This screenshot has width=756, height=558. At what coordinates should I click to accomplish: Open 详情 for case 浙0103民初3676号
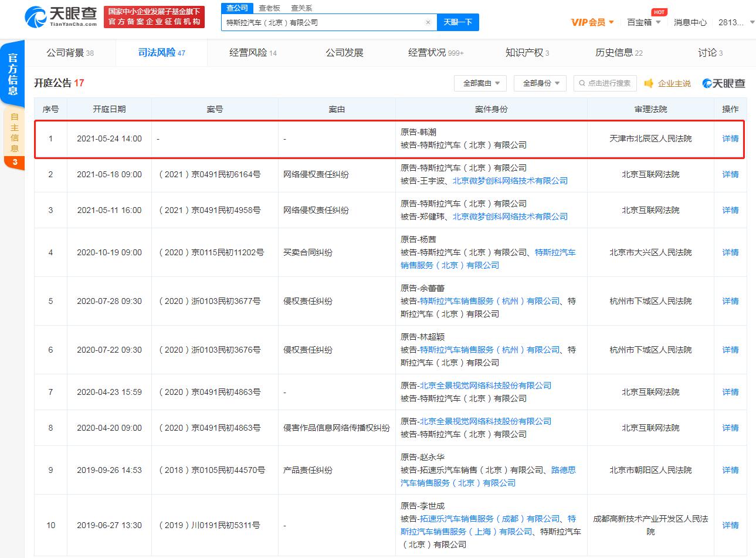(x=730, y=350)
